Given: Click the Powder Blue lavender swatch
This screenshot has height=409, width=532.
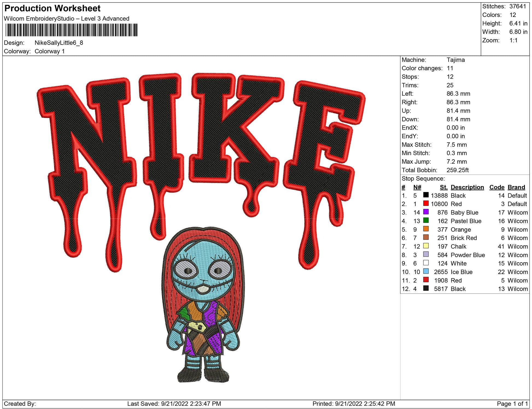Looking at the screenshot, I should pyautogui.click(x=426, y=254).
